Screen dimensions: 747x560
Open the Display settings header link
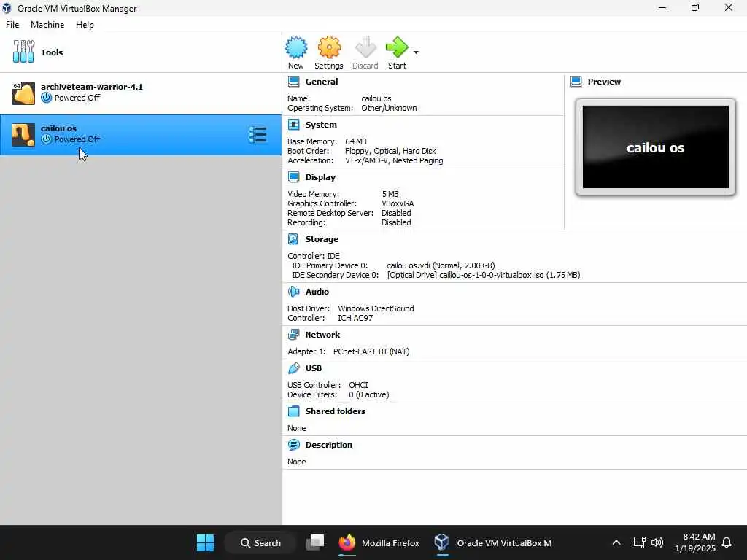(320, 177)
